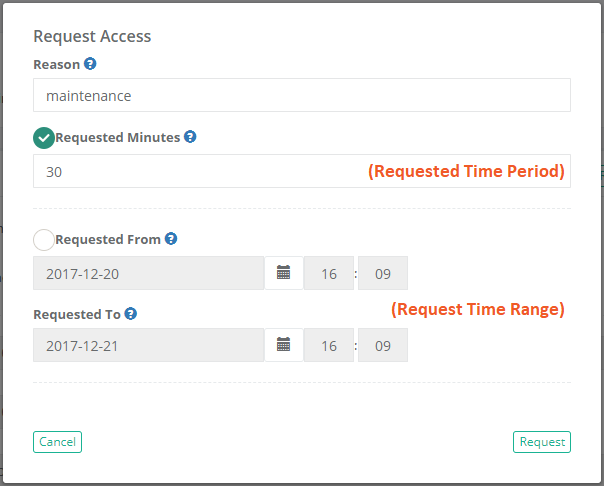Click the Requested From minute box
The image size is (604, 486).
382,273
